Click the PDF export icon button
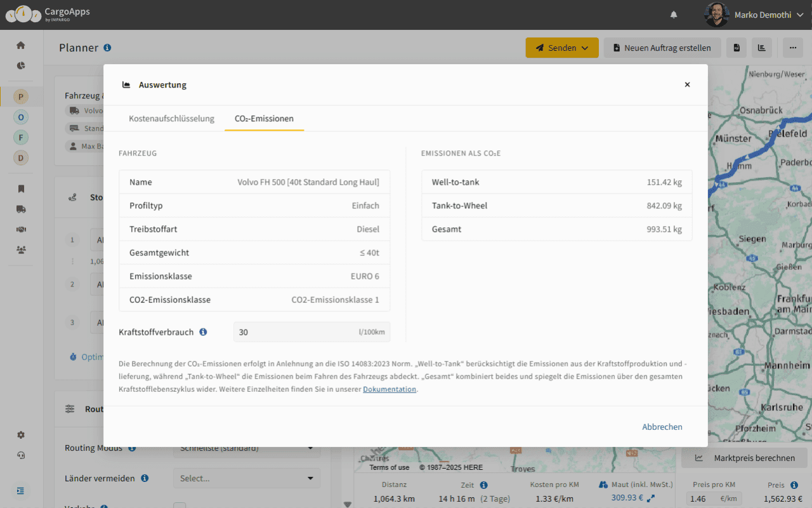The image size is (812, 508). pos(737,48)
